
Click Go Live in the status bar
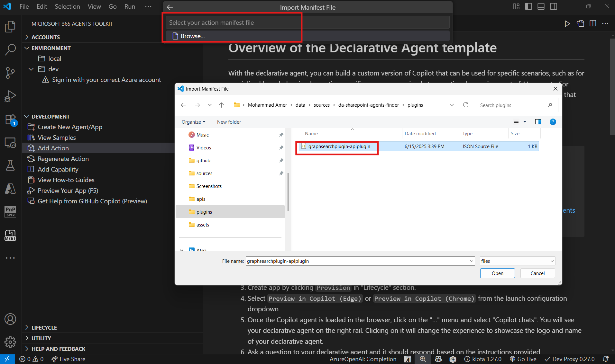523,359
